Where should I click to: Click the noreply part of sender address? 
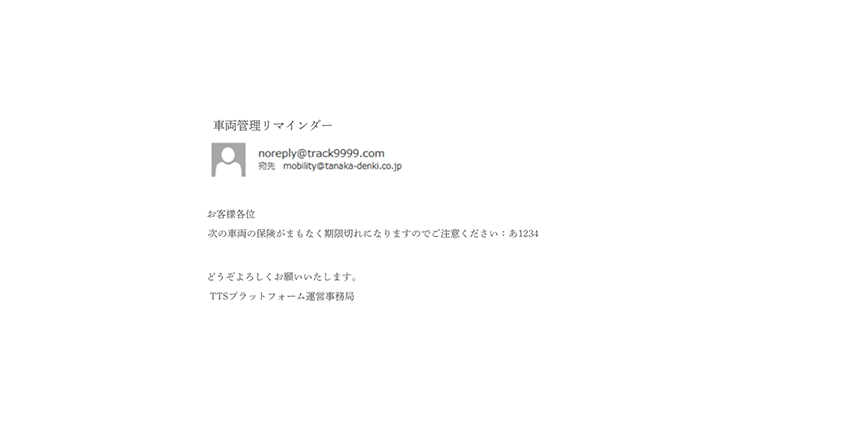click(277, 153)
